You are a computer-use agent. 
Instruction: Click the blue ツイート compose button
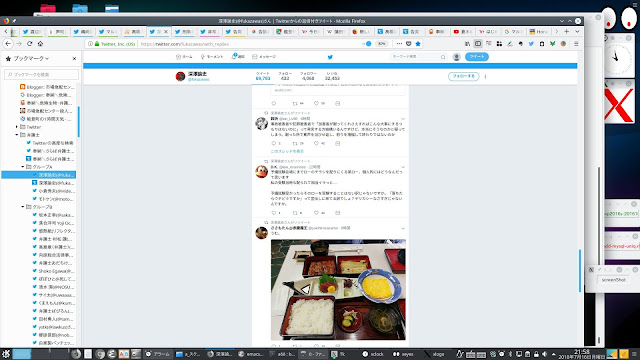476,57
